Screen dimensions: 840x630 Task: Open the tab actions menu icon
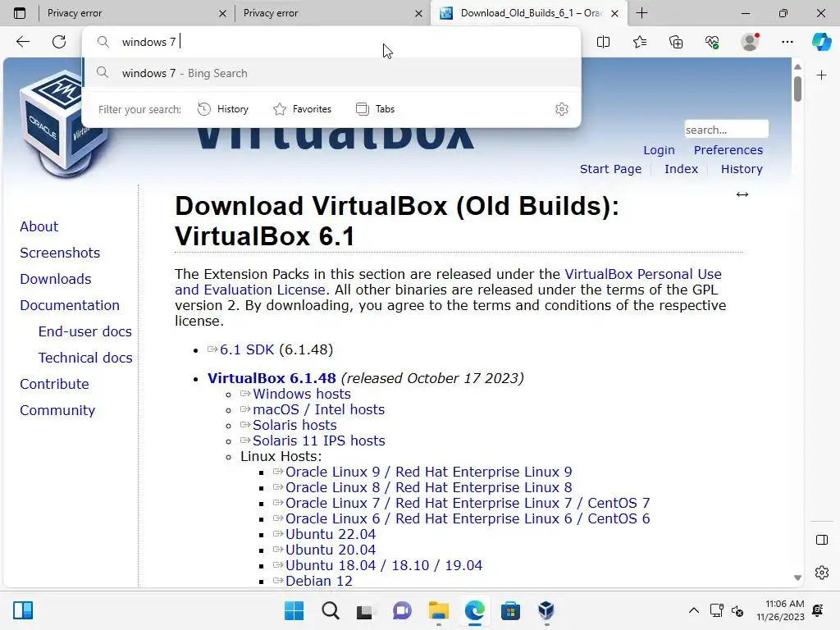[20, 13]
